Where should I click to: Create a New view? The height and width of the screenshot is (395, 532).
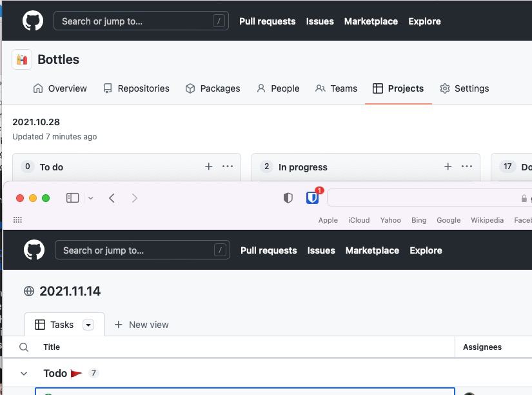click(141, 325)
